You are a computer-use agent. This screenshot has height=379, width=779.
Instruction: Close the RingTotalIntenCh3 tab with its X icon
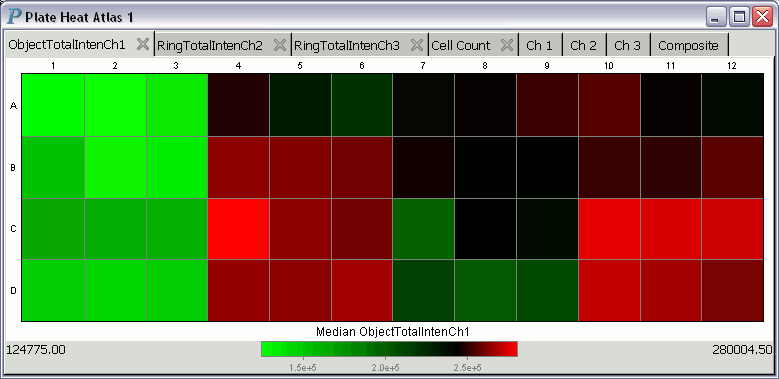(x=417, y=45)
